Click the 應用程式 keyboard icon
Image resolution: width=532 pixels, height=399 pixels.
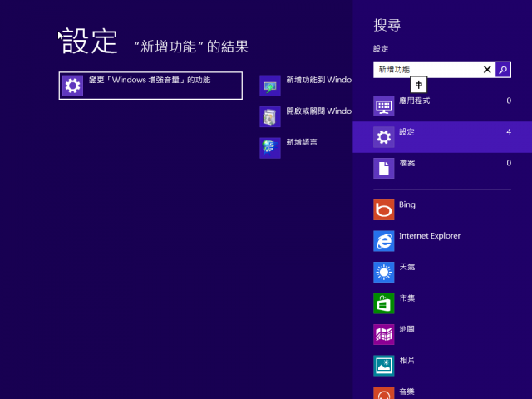point(384,106)
